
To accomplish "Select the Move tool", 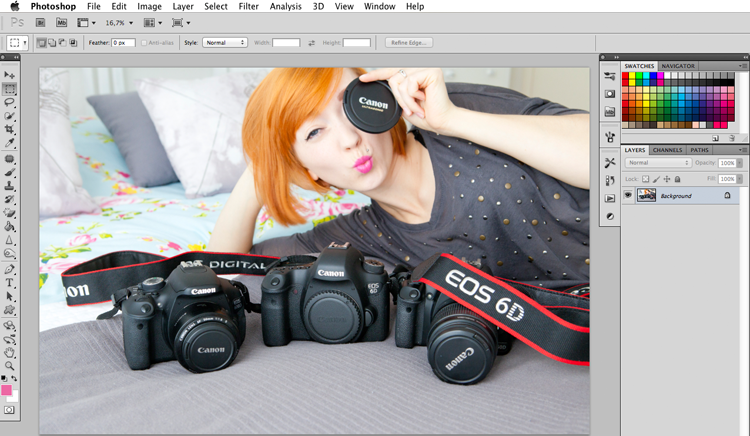I will pos(9,75).
